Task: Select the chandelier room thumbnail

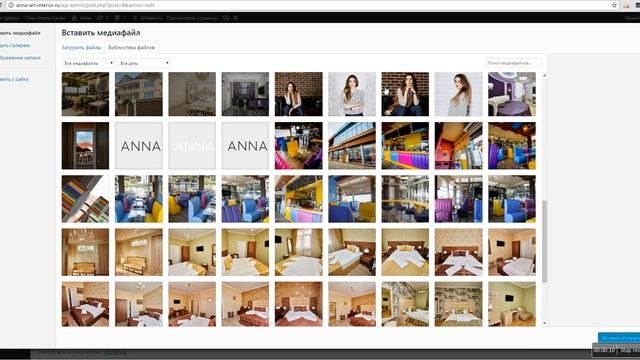Action: point(85,252)
